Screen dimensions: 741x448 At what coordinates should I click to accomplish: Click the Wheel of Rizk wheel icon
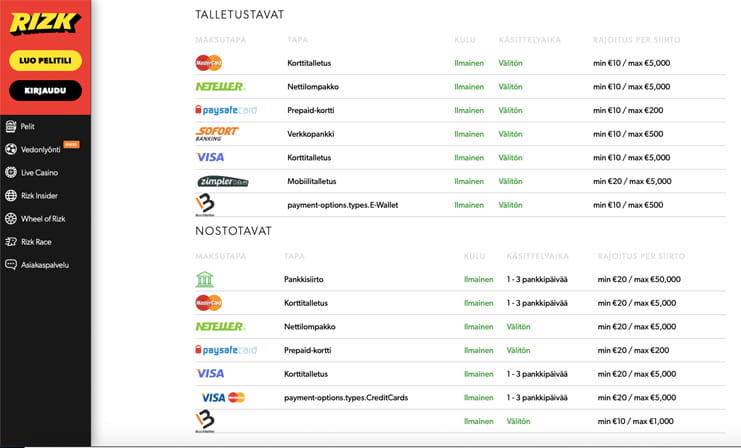coord(11,218)
